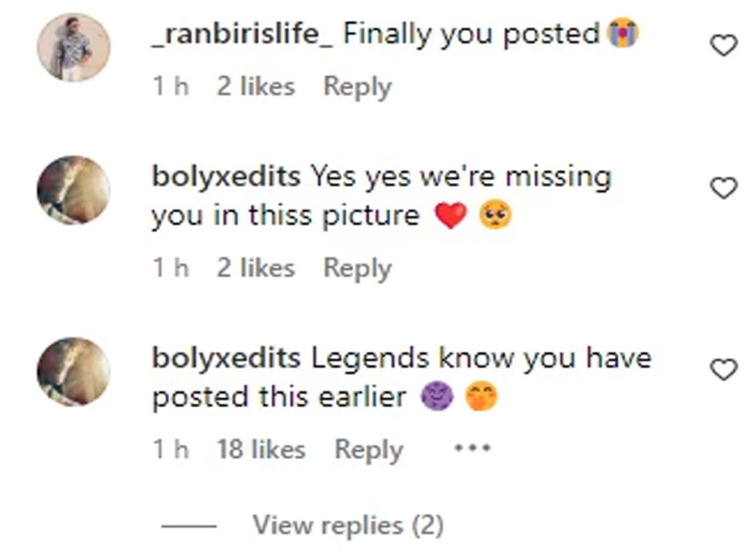Open bolyxedits username on "Yes yes" comment
Viewport: 747px width, 560px height.
coord(226,176)
